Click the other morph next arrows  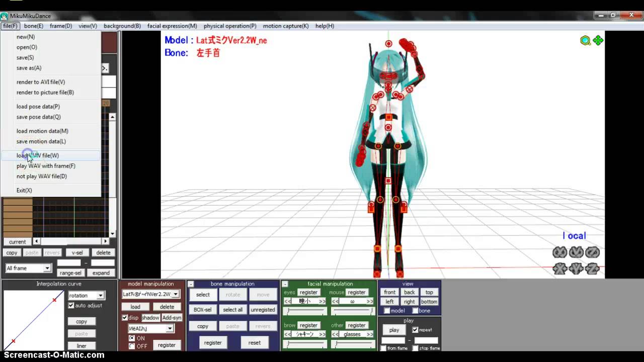coord(370,334)
